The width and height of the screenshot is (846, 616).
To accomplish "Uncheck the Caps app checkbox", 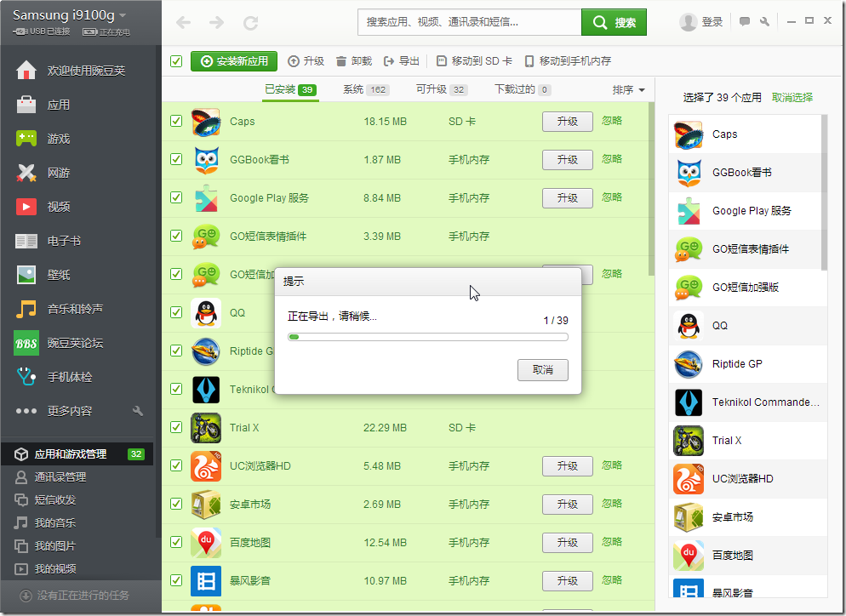I will click(x=176, y=121).
